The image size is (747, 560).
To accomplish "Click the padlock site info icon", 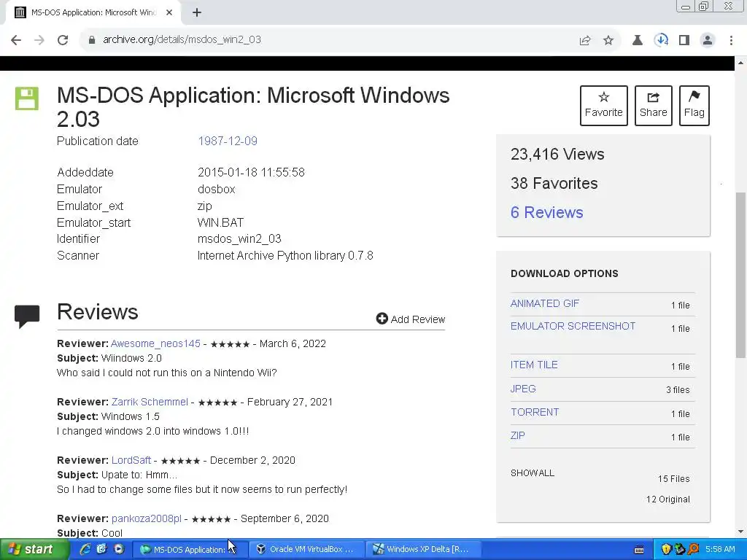I will tap(92, 40).
